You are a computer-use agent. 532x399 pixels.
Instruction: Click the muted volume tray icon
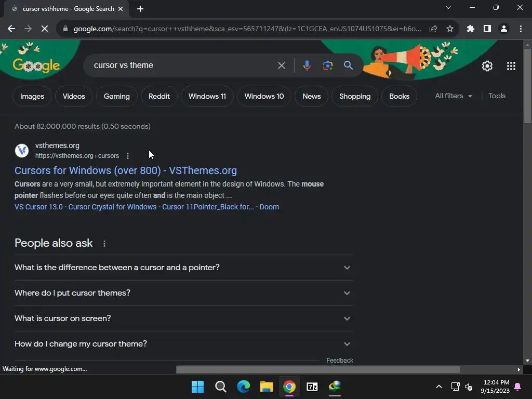coord(469,387)
